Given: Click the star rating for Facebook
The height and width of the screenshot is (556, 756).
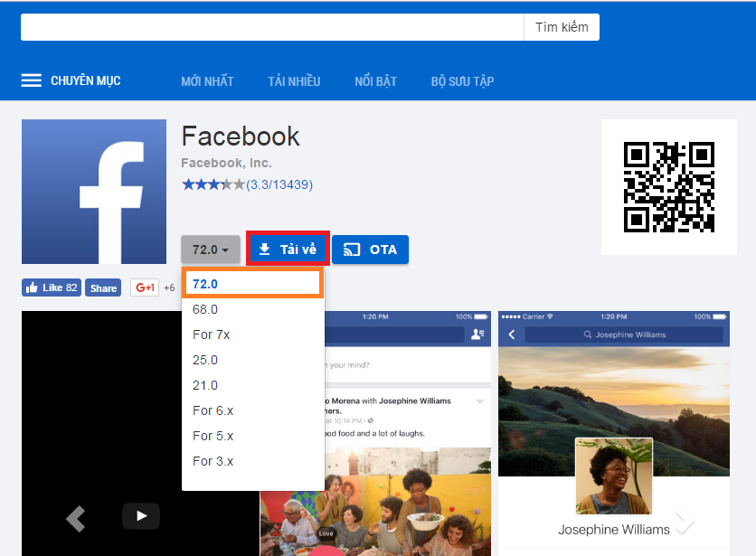Looking at the screenshot, I should [213, 184].
